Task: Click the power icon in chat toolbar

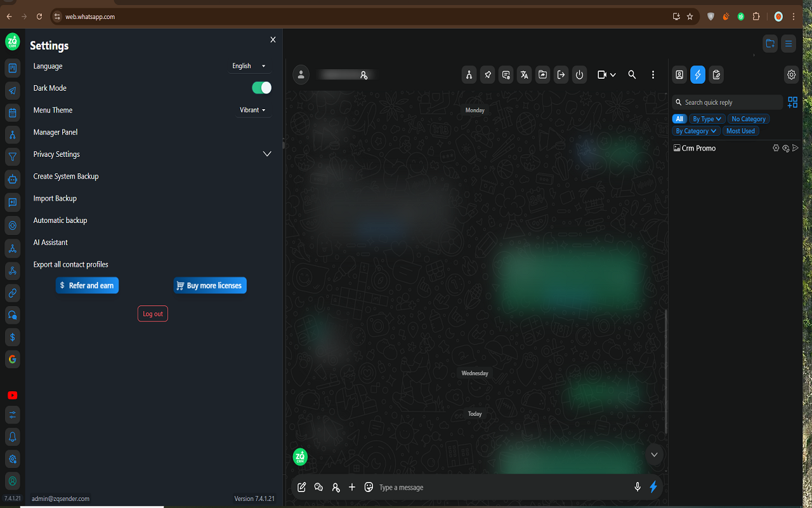Action: pyautogui.click(x=579, y=75)
